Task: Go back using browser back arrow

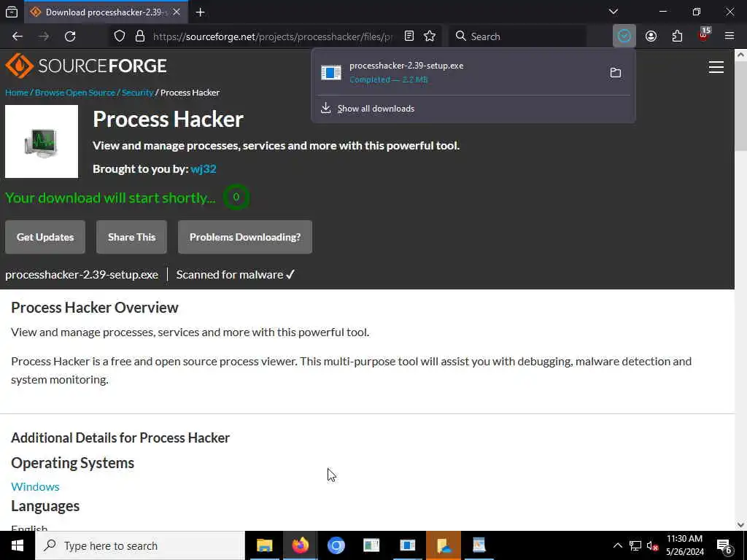Action: 18,36
